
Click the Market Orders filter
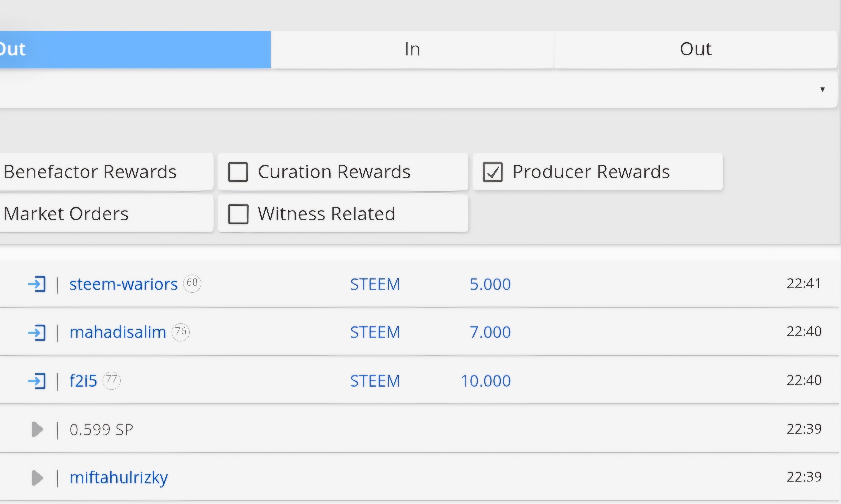pyautogui.click(x=66, y=214)
